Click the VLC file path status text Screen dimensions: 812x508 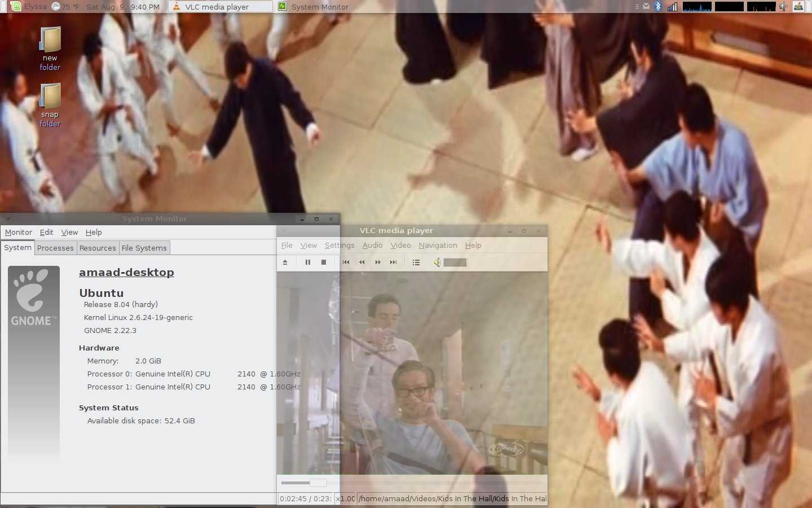point(452,499)
